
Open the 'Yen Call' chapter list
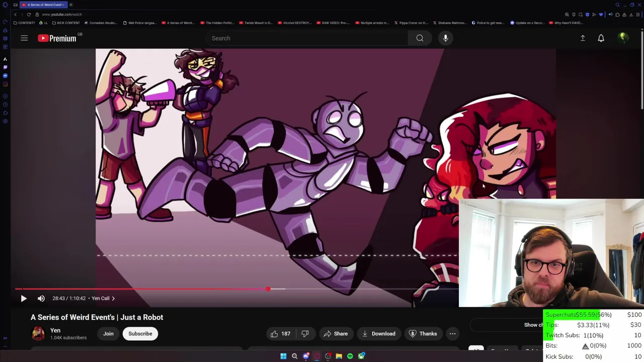[103, 298]
